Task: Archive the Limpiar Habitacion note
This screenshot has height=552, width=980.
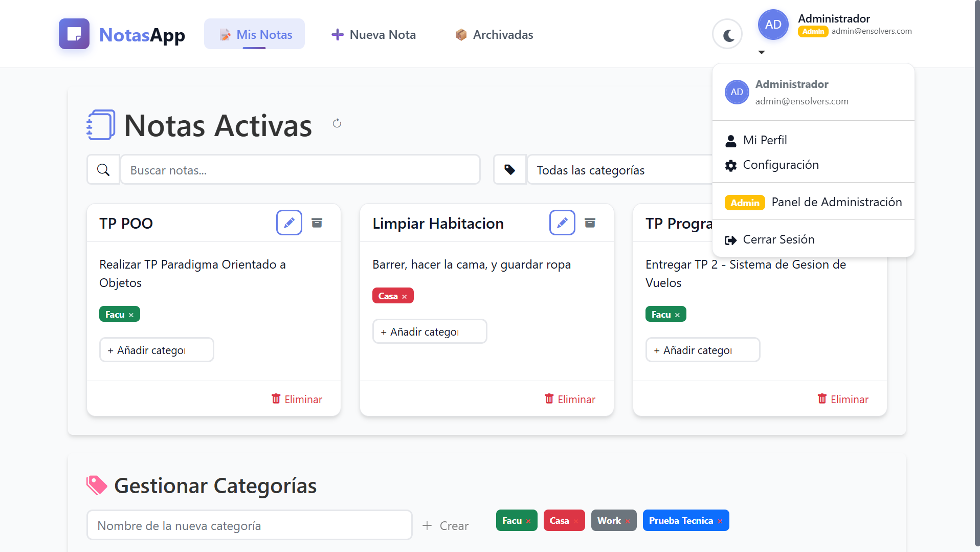Action: coord(590,223)
